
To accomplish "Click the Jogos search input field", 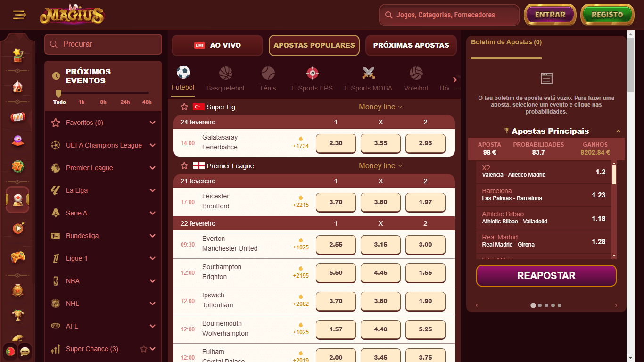I will click(448, 15).
